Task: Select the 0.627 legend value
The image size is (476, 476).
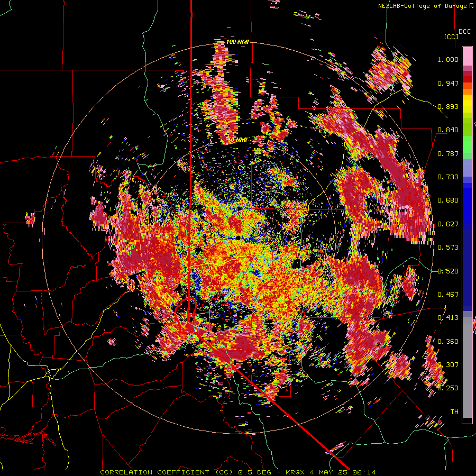Action: (448, 224)
